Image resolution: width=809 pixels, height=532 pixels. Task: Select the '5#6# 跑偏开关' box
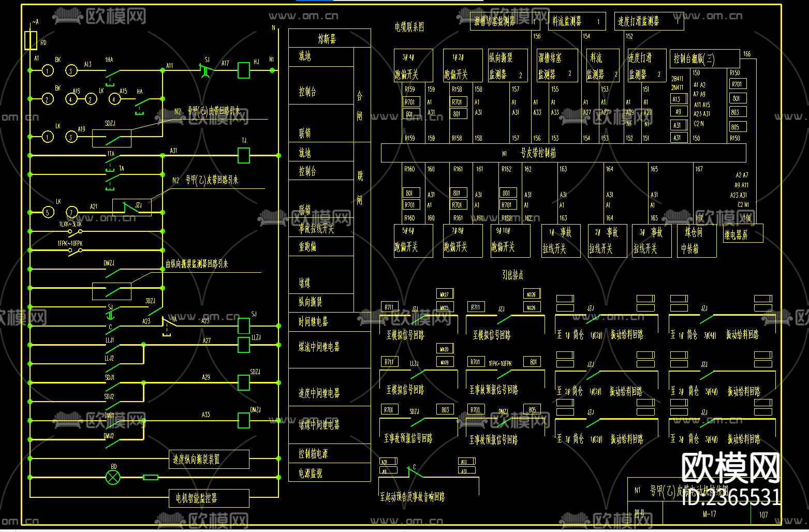point(414,241)
